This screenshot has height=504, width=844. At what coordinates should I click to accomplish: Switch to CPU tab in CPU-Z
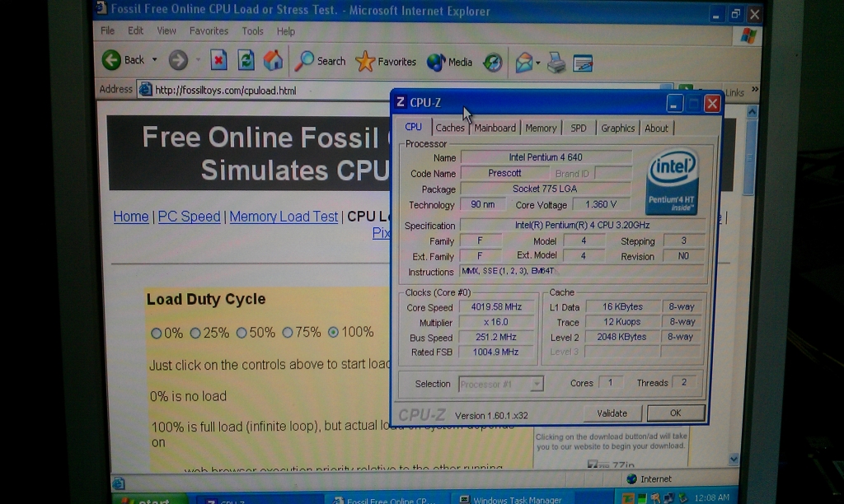tap(414, 127)
